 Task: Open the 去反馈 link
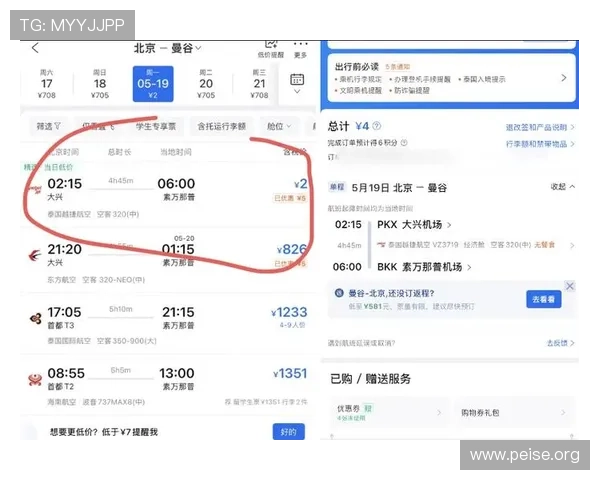pos(561,343)
